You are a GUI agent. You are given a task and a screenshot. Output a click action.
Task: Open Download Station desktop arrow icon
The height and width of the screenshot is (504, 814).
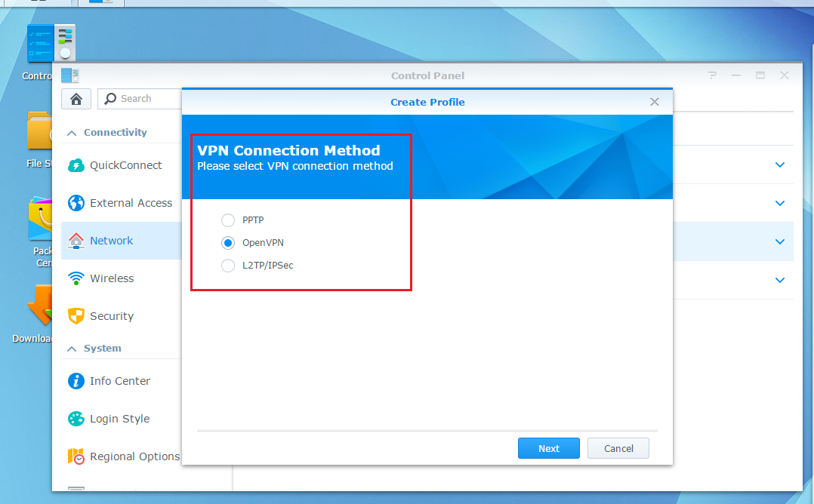tap(40, 304)
